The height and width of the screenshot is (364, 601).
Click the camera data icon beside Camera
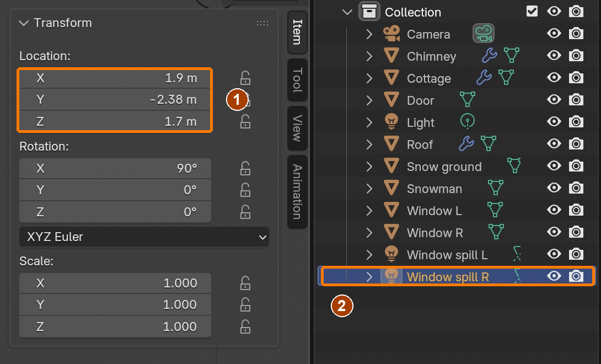(484, 34)
